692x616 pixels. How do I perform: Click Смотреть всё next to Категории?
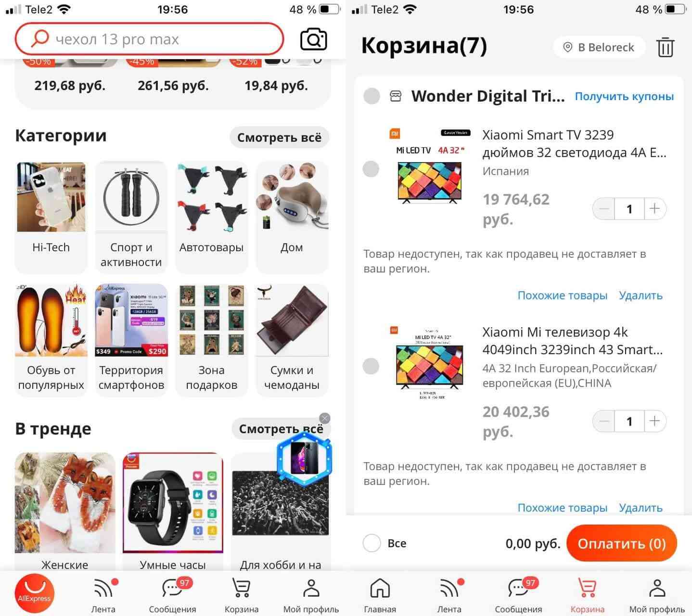coord(279,138)
